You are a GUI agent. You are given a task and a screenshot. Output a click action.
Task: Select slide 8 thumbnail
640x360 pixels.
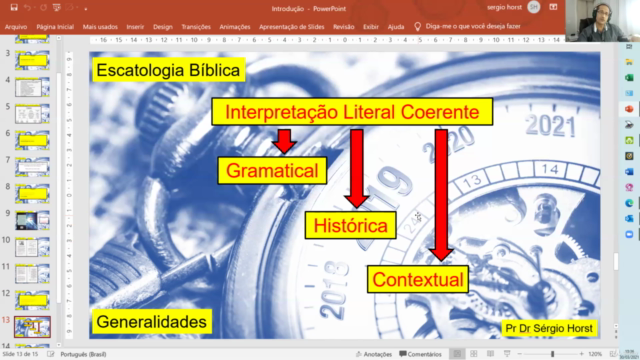coord(32,193)
